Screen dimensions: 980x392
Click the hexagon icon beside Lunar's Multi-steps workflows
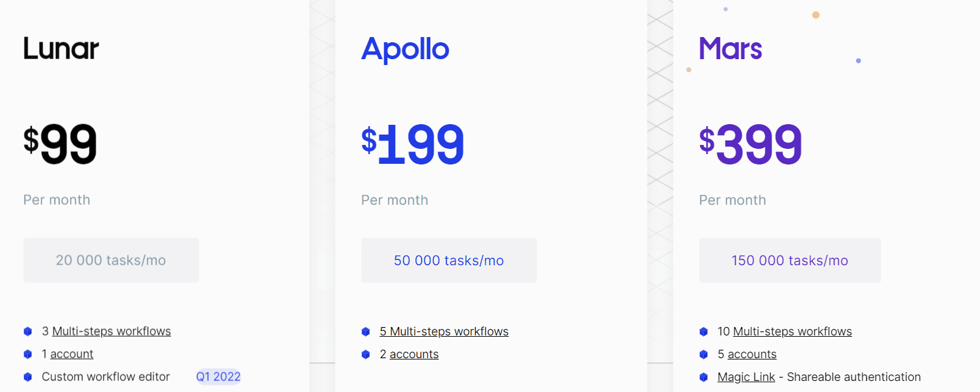27,331
